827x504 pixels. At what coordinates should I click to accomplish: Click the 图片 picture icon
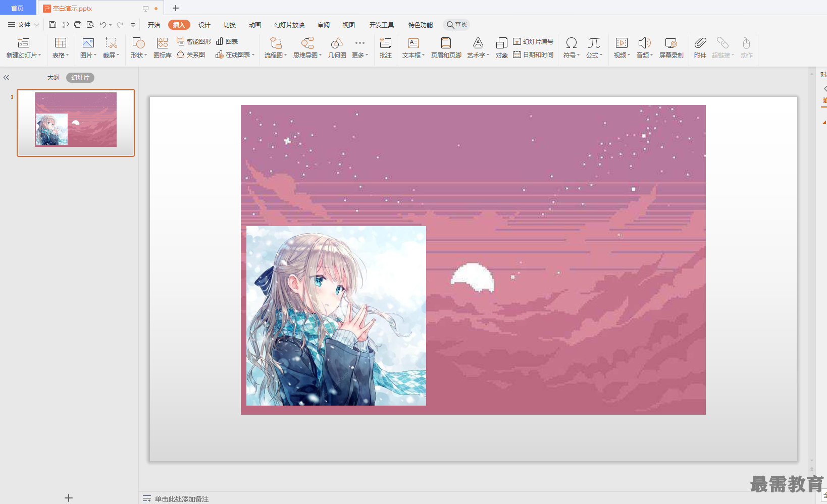(88, 42)
